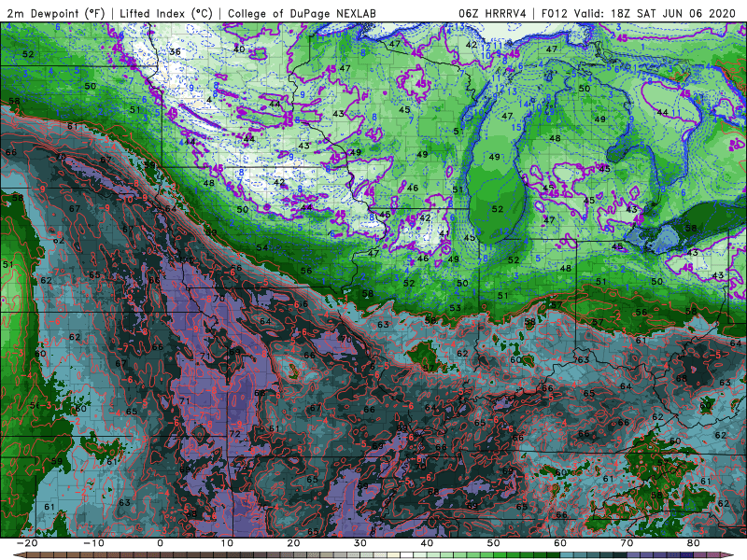This screenshot has width=747, height=560.
Task: Click the '2m Dewpoint (°F)' title text
Action: pos(55,14)
